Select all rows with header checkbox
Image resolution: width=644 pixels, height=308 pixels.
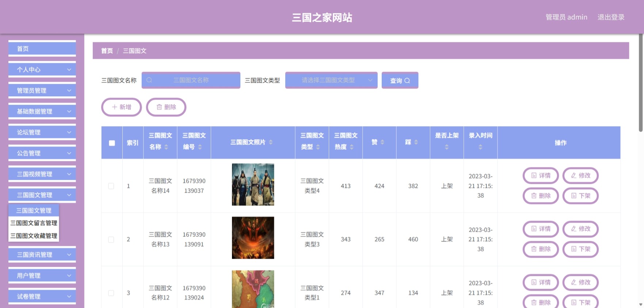coord(112,143)
